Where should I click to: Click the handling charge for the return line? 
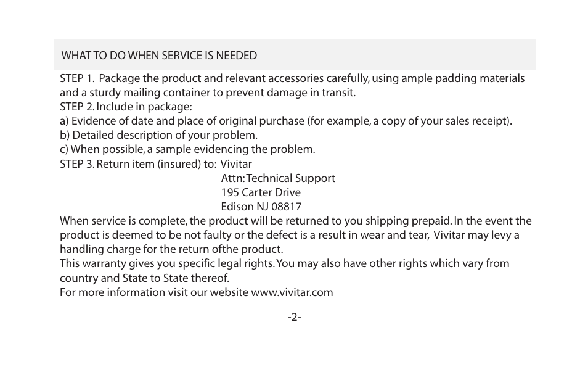tap(171, 249)
